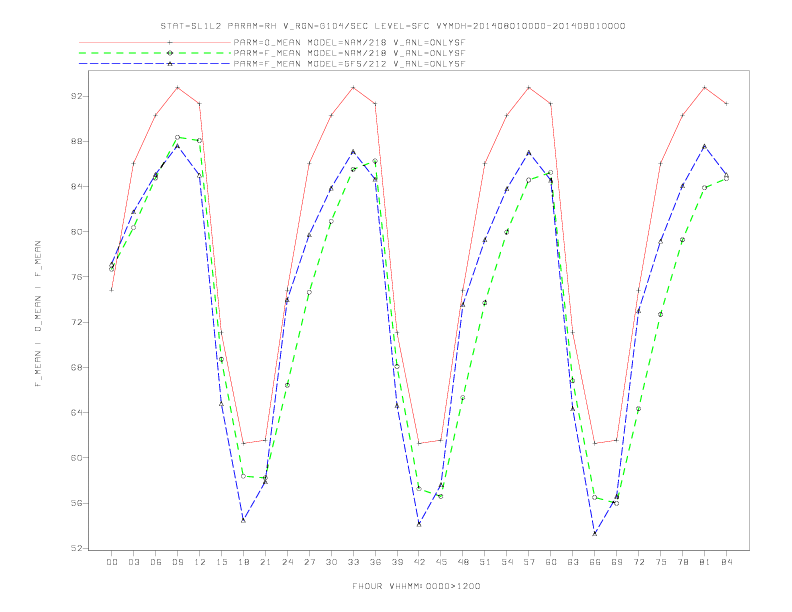Click x-axis tick label 15

pos(221,562)
